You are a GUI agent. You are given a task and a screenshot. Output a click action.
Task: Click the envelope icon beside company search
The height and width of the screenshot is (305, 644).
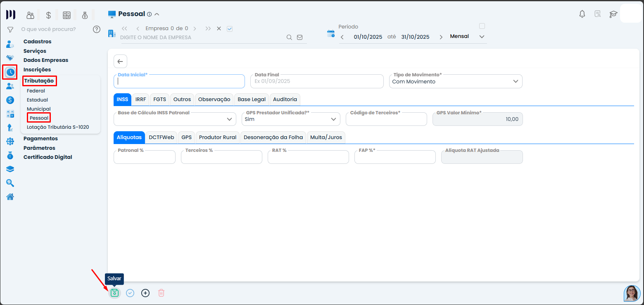(300, 37)
